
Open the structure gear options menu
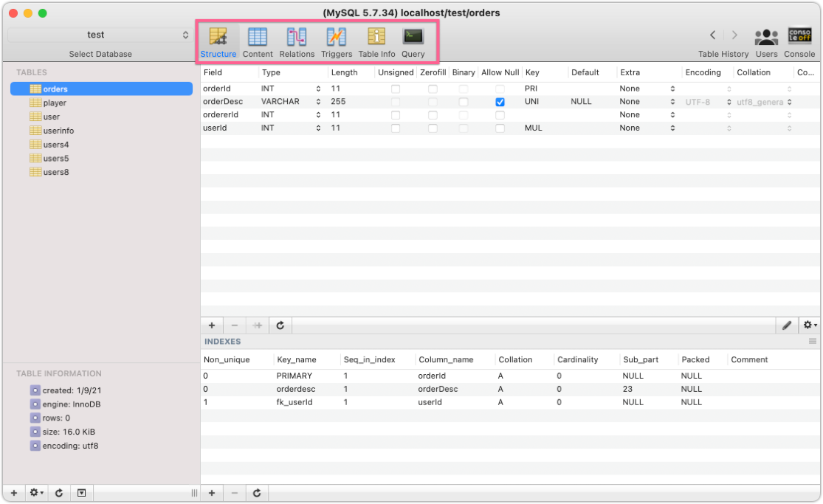click(x=810, y=325)
